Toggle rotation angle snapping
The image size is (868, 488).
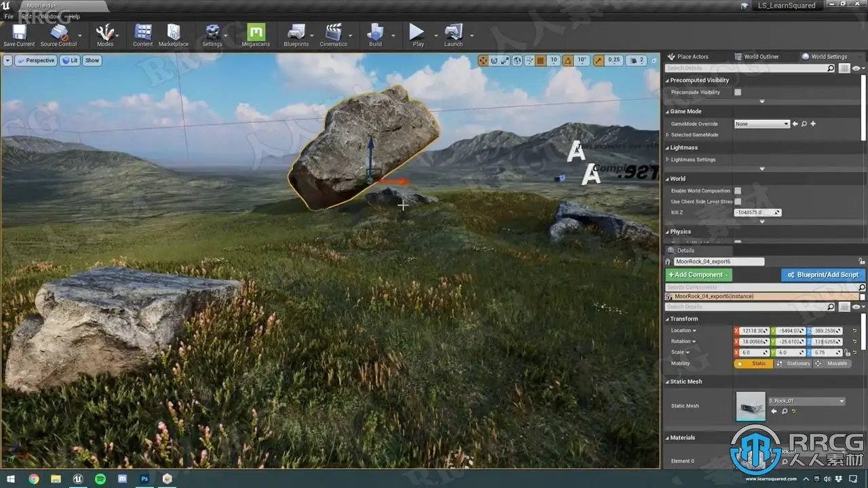pyautogui.click(x=568, y=60)
